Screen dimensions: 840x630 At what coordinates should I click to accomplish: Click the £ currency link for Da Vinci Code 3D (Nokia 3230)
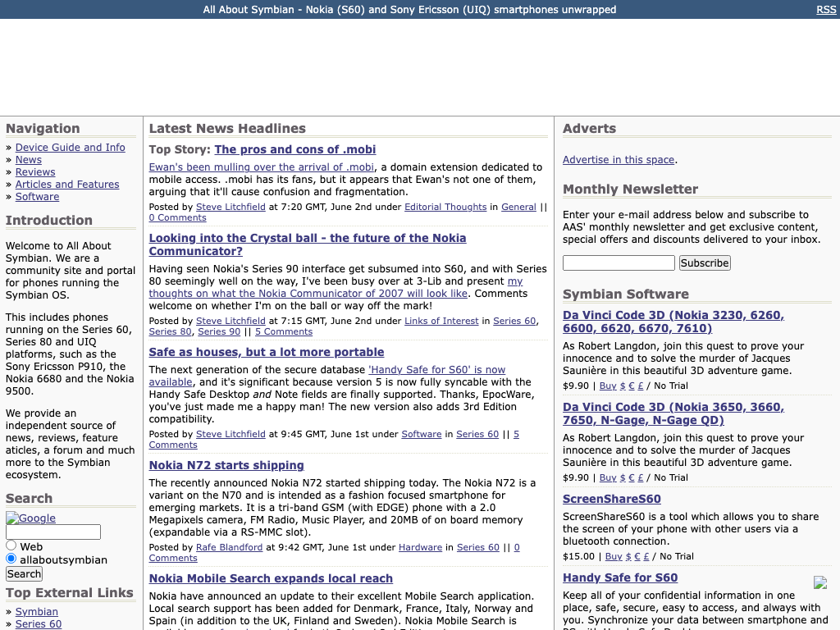pos(640,386)
